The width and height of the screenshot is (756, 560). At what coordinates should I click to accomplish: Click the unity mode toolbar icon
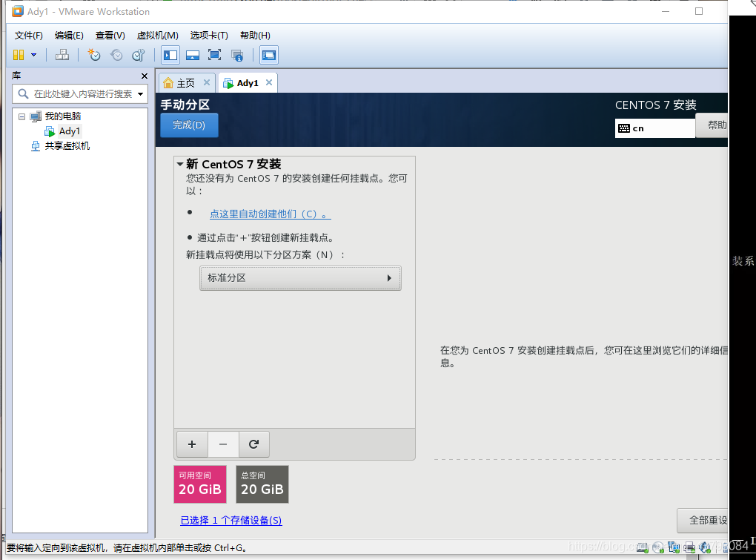[x=236, y=55]
